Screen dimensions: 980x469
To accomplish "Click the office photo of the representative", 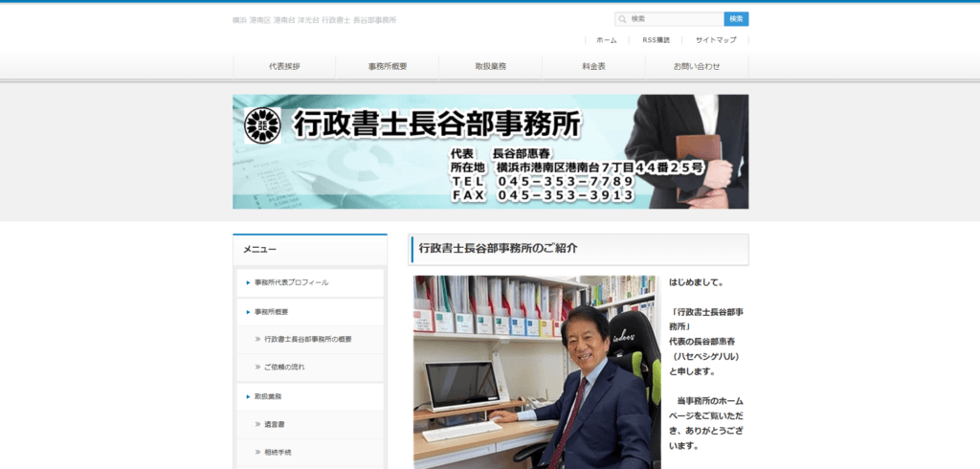I will coord(536,371).
